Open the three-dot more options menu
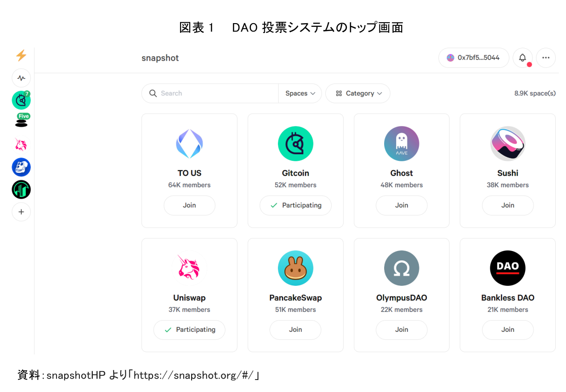The height and width of the screenshot is (392, 566). tap(546, 58)
